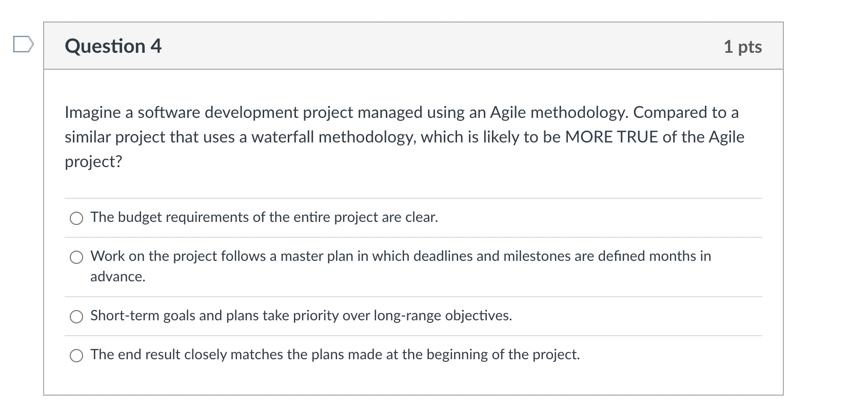Select short-term goals take priority option
Screen dimensions: 868x411
pos(76,317)
